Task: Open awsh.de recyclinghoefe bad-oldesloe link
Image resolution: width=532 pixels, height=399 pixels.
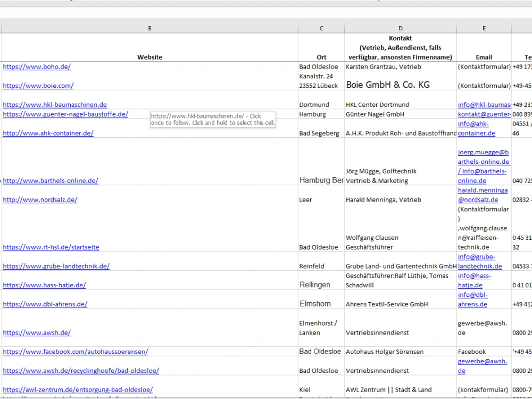Action: point(81,371)
